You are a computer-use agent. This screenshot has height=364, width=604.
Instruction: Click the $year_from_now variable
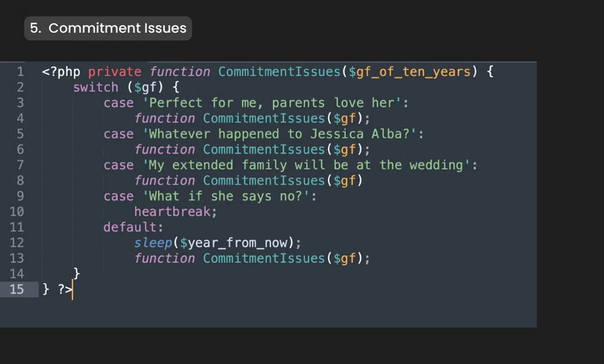coord(235,243)
